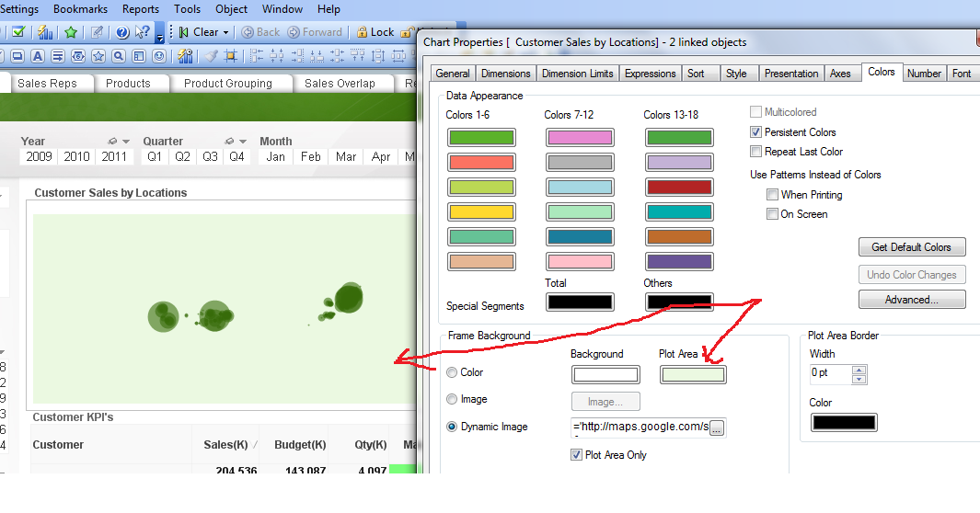Screen dimensions: 980x513
Task: Create a search object magnifier icon
Action: [x=119, y=56]
